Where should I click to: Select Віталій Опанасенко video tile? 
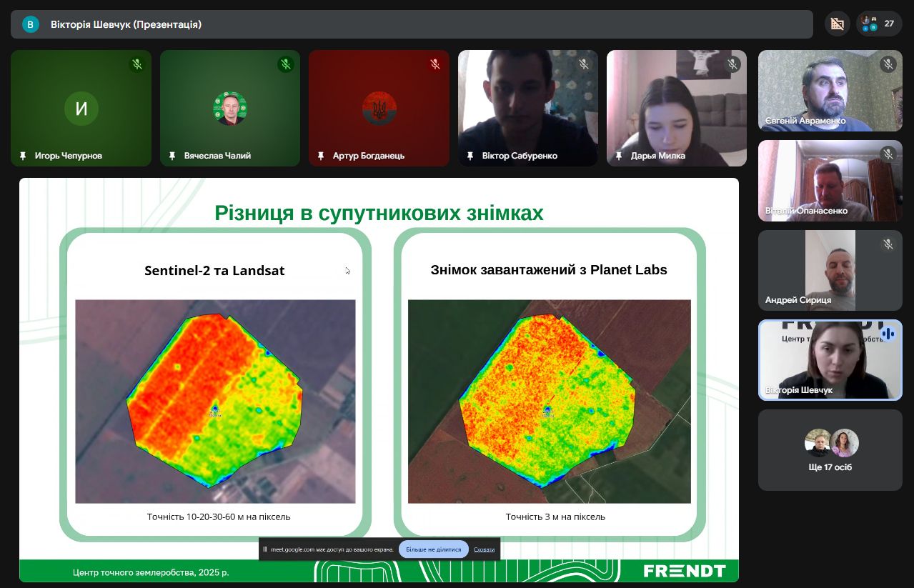(830, 180)
